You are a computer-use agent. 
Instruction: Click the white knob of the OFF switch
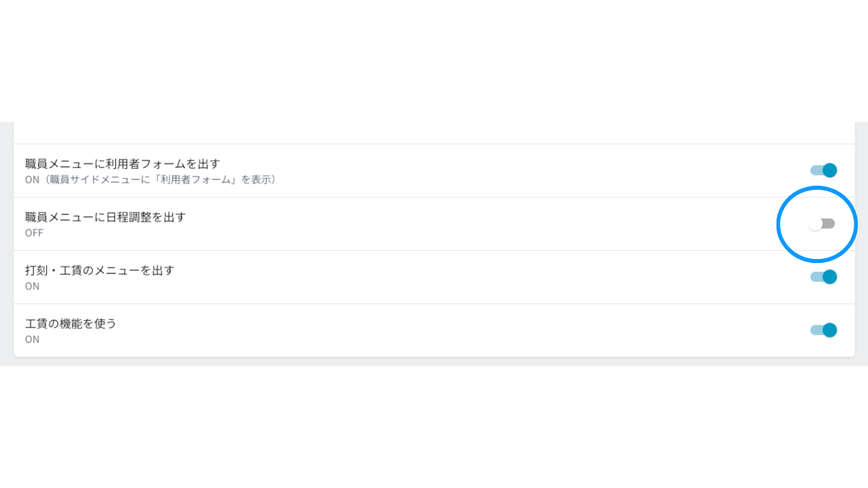click(815, 224)
